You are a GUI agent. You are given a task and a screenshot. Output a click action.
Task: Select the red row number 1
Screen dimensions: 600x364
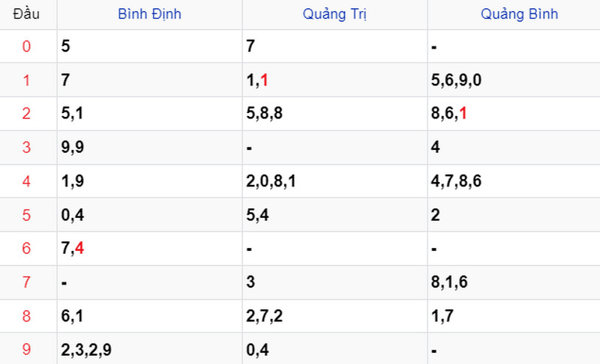tap(26, 80)
